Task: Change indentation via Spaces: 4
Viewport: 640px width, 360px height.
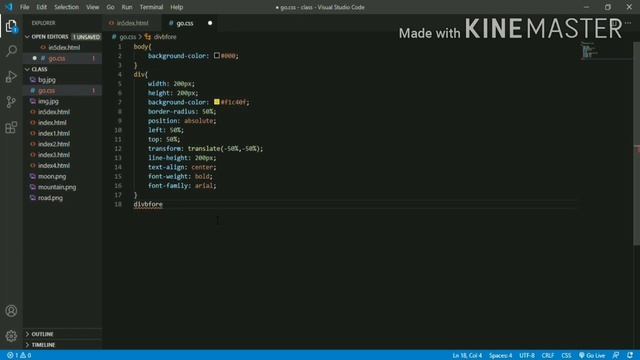Action: (500, 356)
